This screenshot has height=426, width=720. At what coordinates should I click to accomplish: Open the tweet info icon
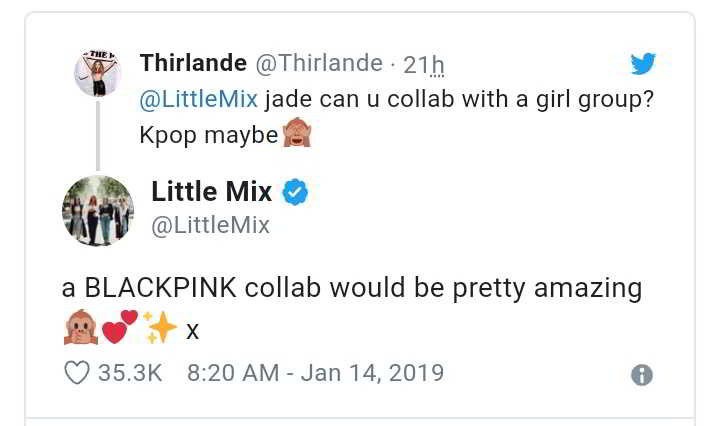(642, 375)
